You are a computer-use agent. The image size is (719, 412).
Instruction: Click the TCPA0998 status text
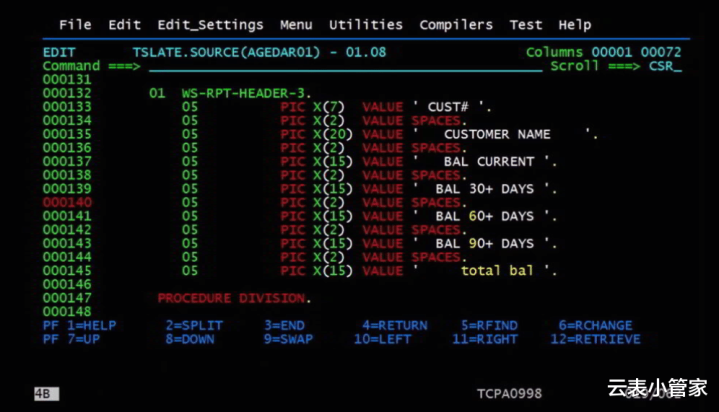(509, 394)
